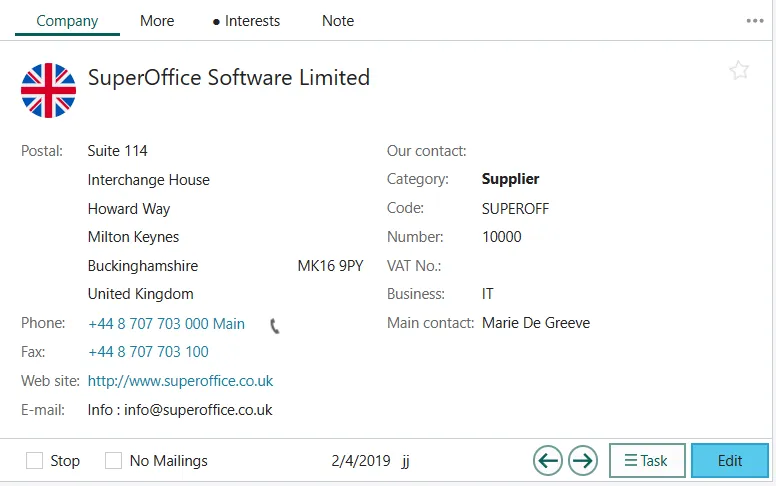The height and width of the screenshot is (486, 776).
Task: Enable the Stop checkbox
Action: [x=35, y=461]
